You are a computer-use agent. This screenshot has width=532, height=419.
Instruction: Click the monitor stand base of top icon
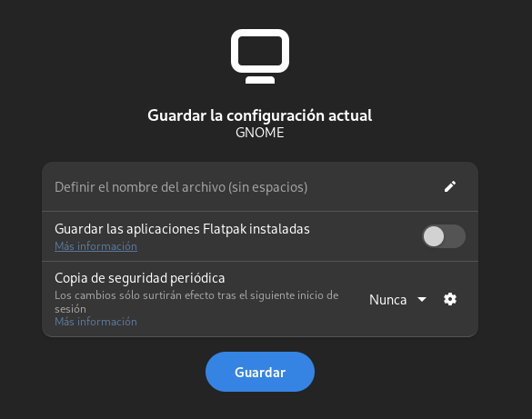coord(260,80)
